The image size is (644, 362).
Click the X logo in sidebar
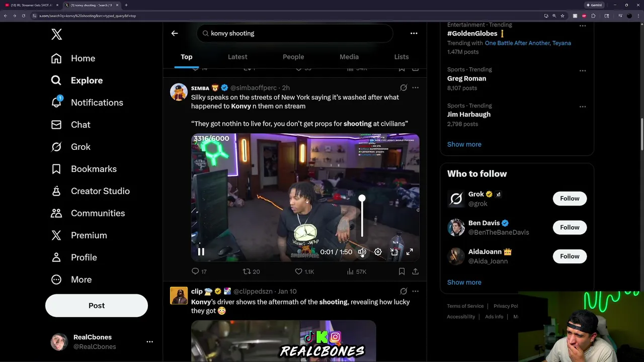pyautogui.click(x=56, y=34)
